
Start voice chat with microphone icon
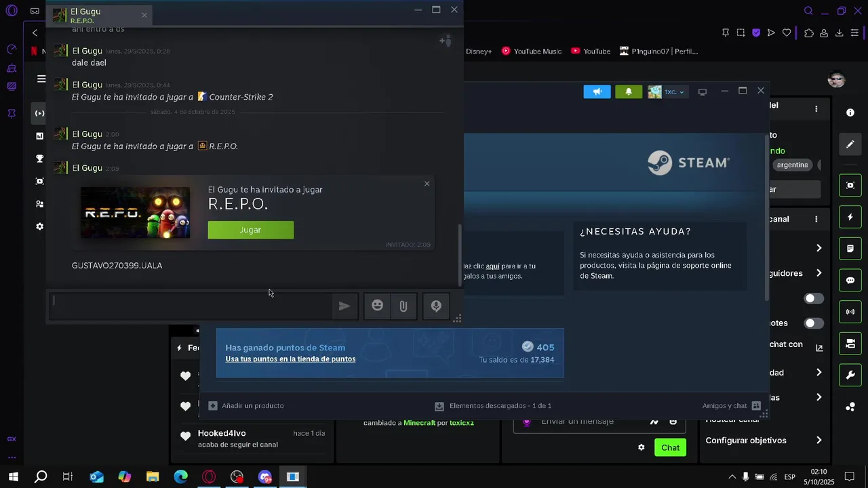click(436, 306)
